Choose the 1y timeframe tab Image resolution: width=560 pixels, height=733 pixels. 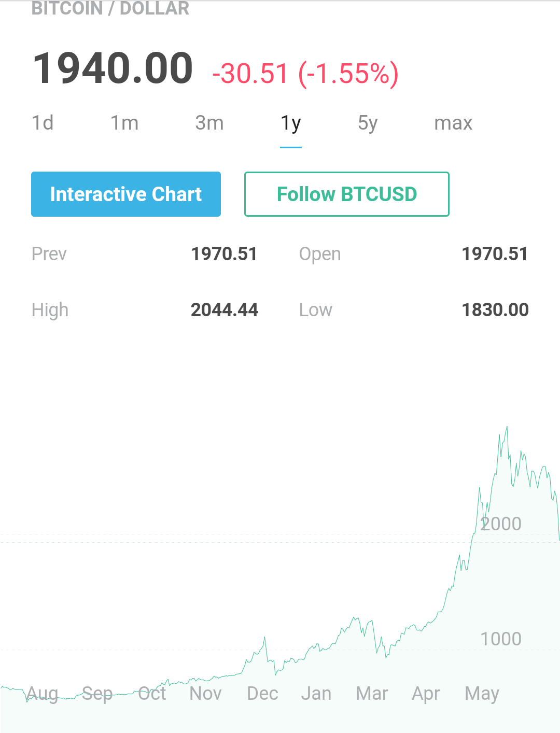pyautogui.click(x=291, y=123)
